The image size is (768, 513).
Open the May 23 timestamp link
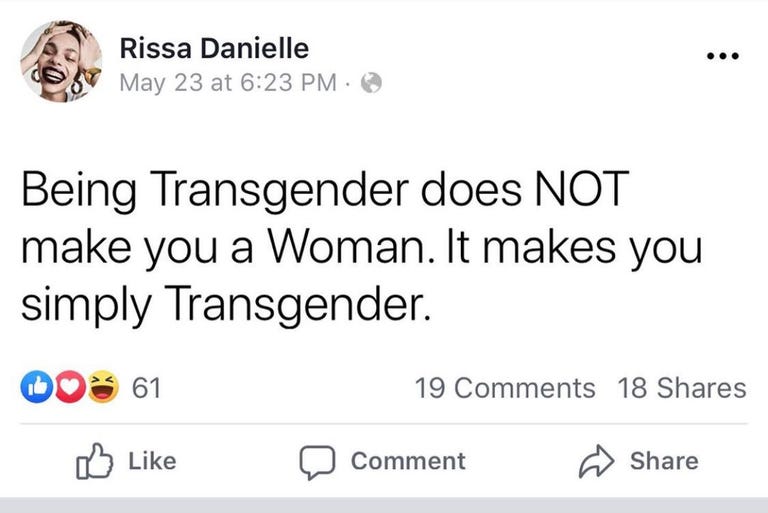(x=228, y=82)
